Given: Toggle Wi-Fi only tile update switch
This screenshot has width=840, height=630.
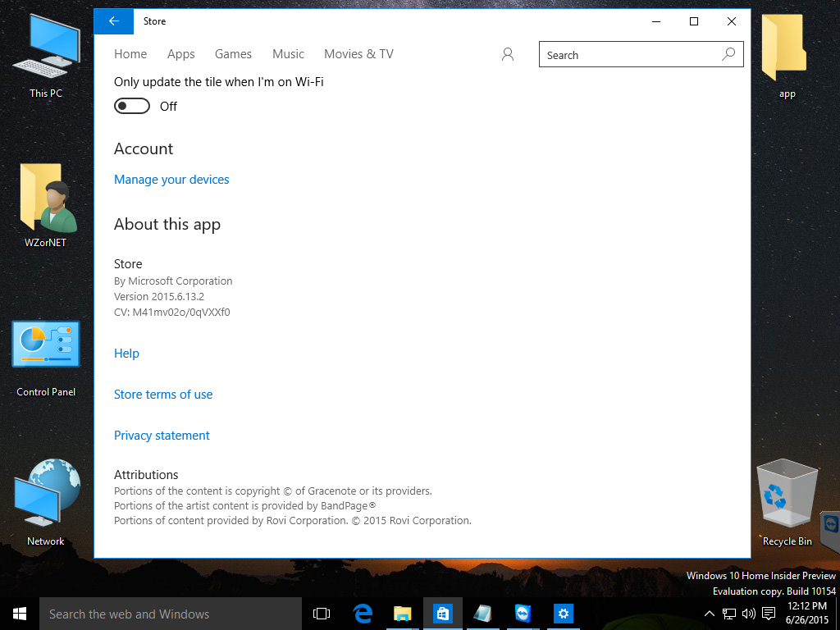Looking at the screenshot, I should 132,106.
